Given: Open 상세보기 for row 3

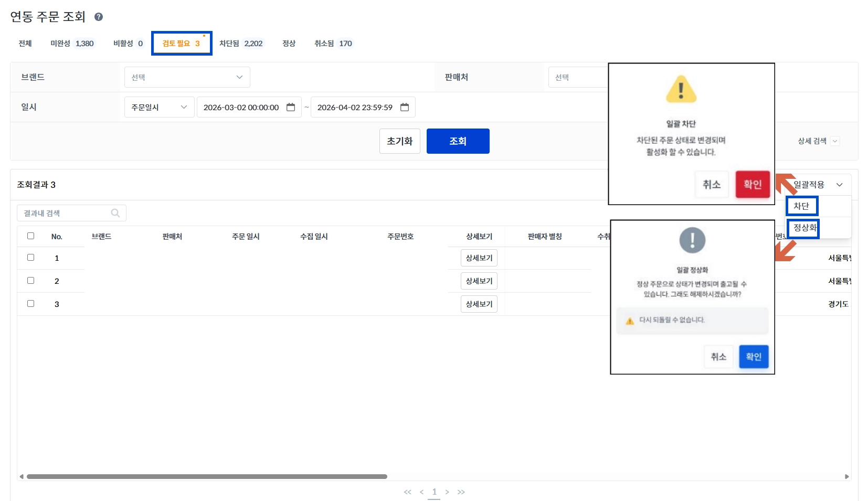Looking at the screenshot, I should [x=479, y=304].
